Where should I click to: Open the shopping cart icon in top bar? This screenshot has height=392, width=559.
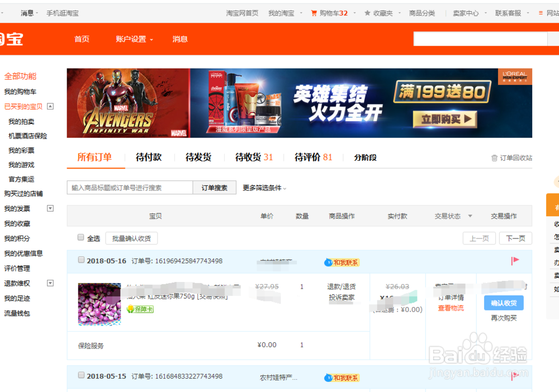click(x=314, y=13)
